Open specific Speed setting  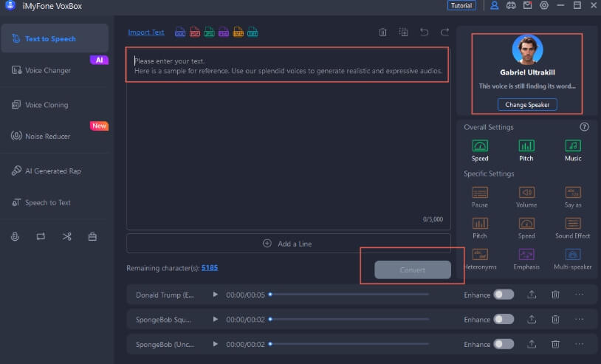(x=526, y=228)
